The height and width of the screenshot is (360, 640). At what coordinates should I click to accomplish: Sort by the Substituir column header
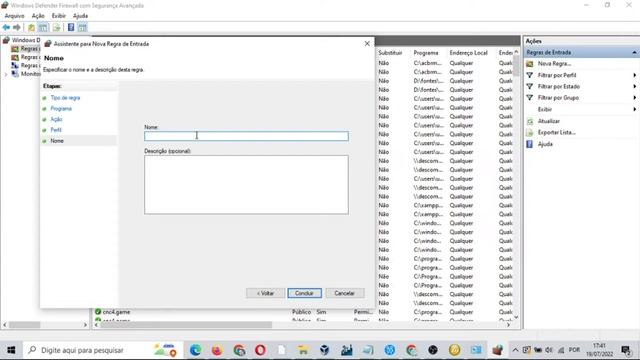click(390, 53)
